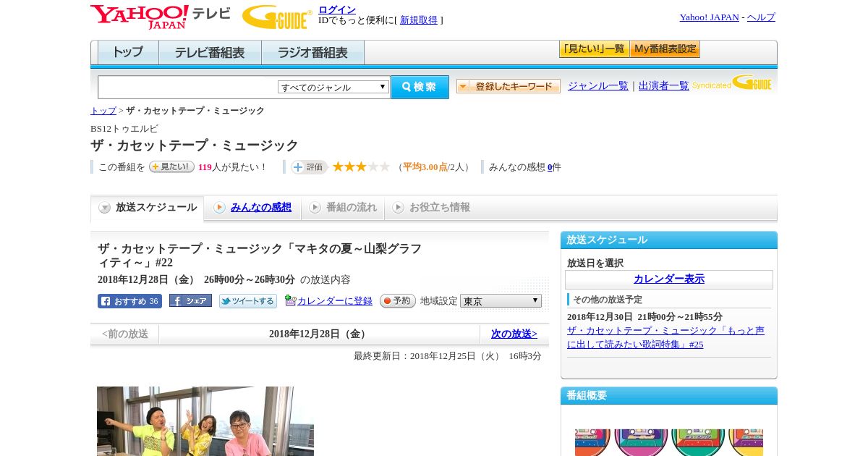Click the 番組概要 cassette logo image
Image resolution: width=868 pixels, height=456 pixels.
(x=669, y=442)
